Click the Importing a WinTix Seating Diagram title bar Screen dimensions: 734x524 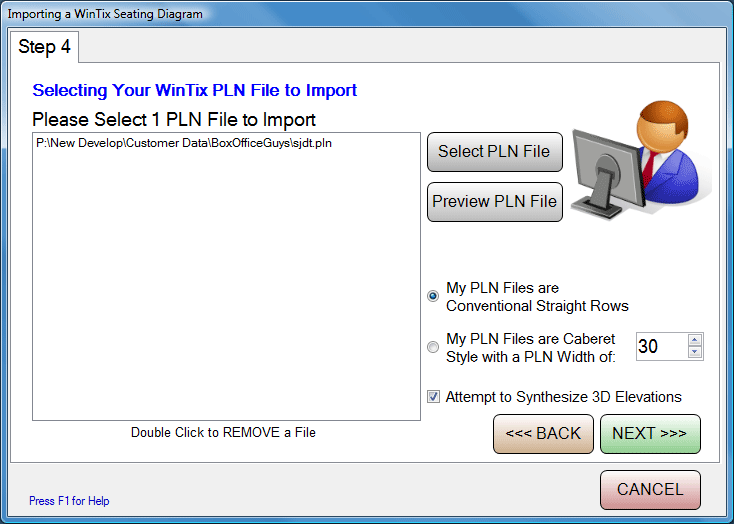pos(105,14)
